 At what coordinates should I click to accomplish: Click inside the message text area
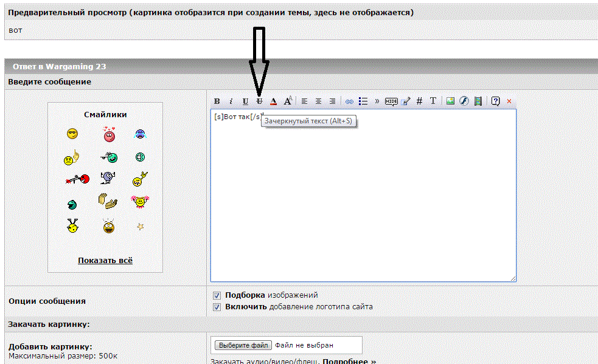(363, 196)
